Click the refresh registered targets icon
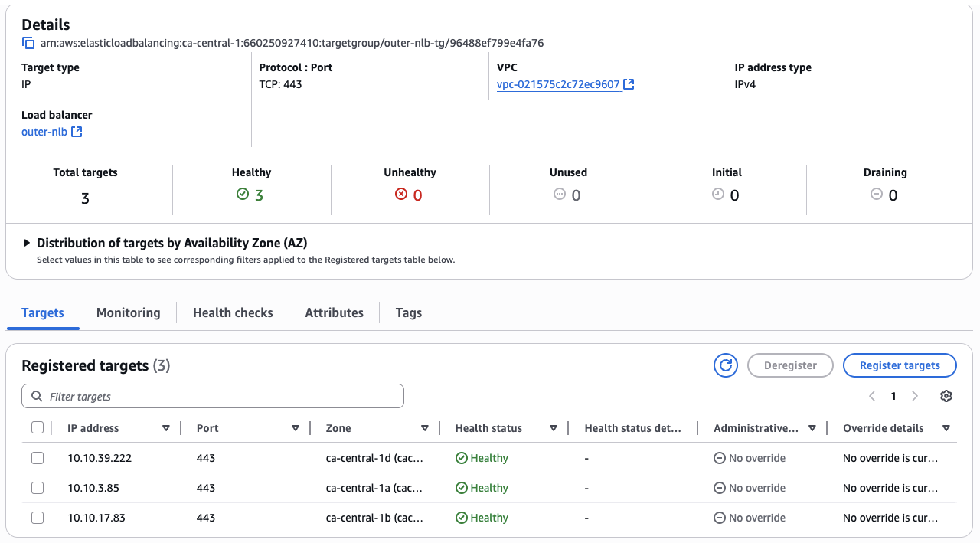The image size is (980, 543). (x=725, y=365)
